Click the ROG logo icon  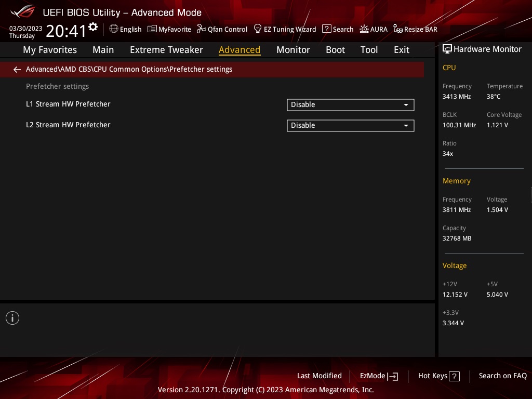click(22, 11)
